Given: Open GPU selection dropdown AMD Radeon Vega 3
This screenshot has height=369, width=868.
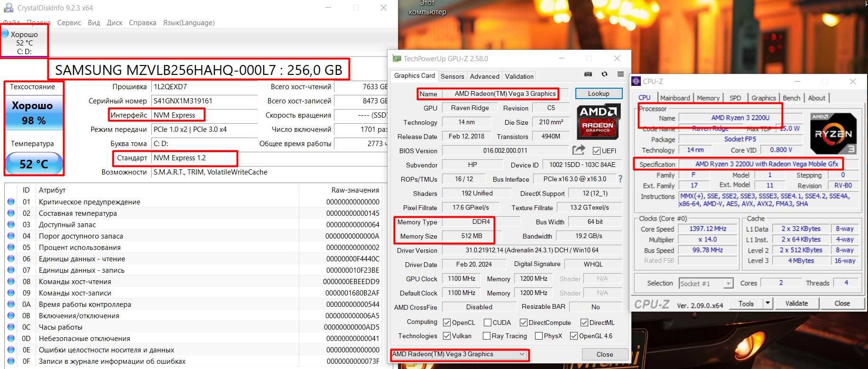Looking at the screenshot, I should pos(459,354).
